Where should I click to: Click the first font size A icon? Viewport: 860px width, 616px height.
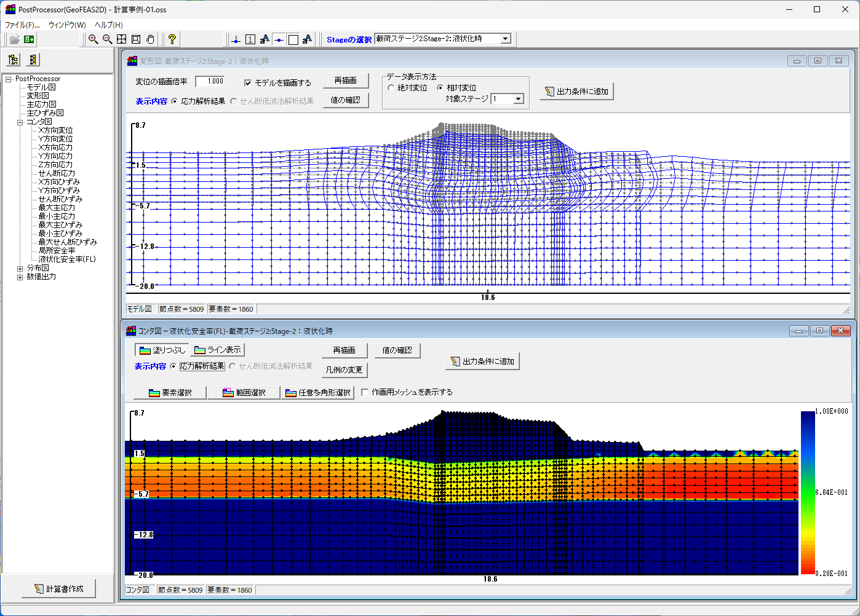click(265, 39)
